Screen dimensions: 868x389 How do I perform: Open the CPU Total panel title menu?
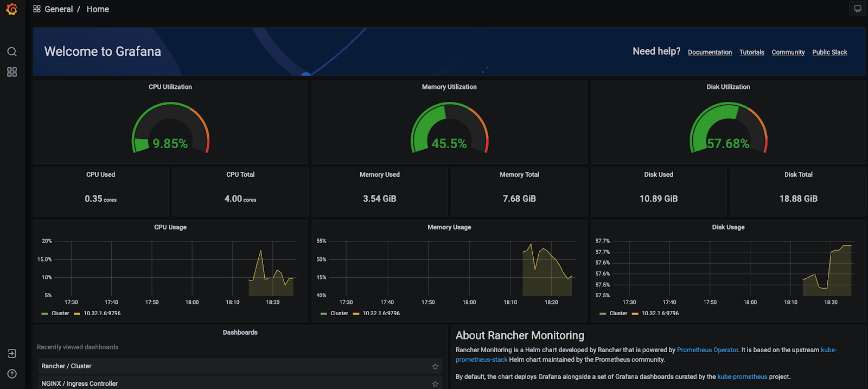pyautogui.click(x=240, y=175)
